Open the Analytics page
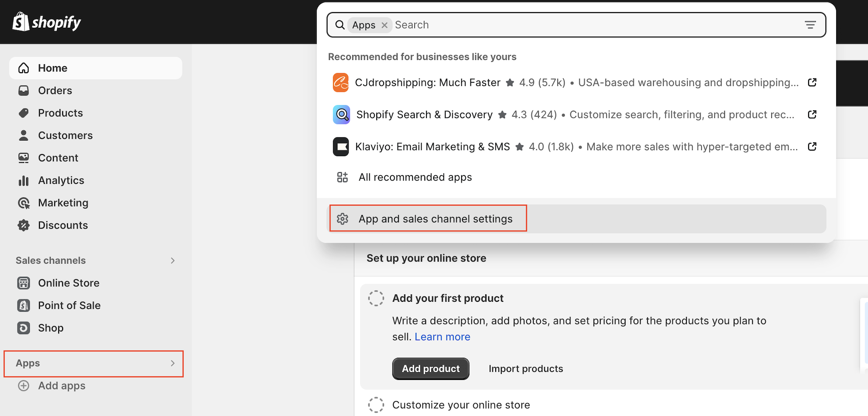Viewport: 868px width, 416px height. coord(61,180)
